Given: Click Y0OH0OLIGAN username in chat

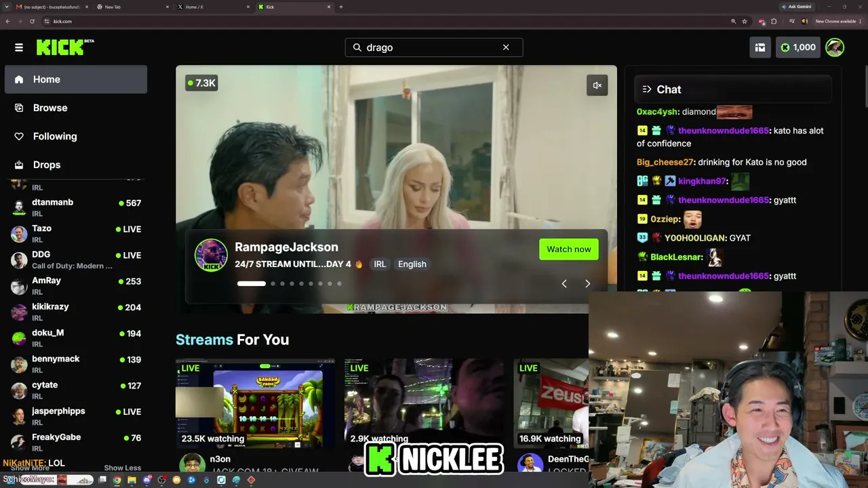Looking at the screenshot, I should click(696, 238).
